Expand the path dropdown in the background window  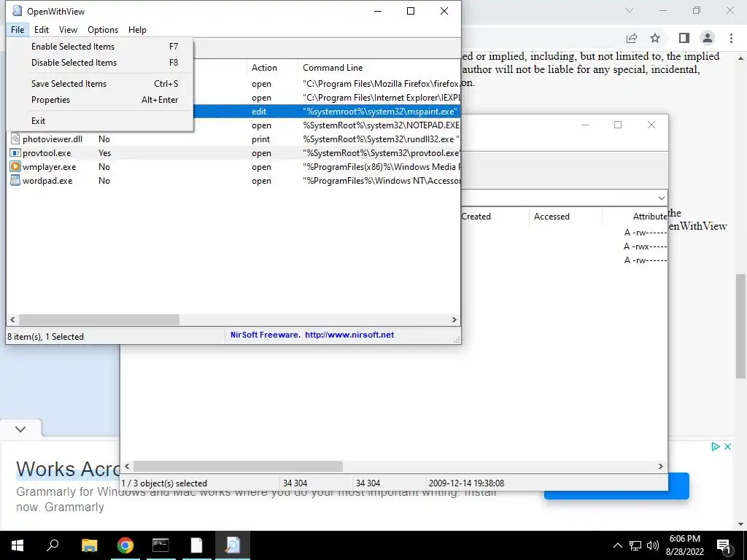(x=661, y=198)
